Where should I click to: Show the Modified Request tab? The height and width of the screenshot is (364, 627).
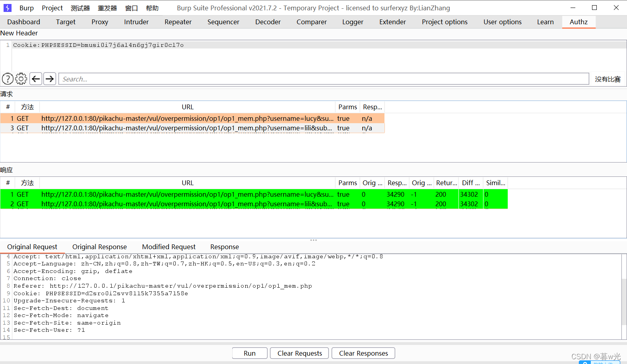coord(169,247)
